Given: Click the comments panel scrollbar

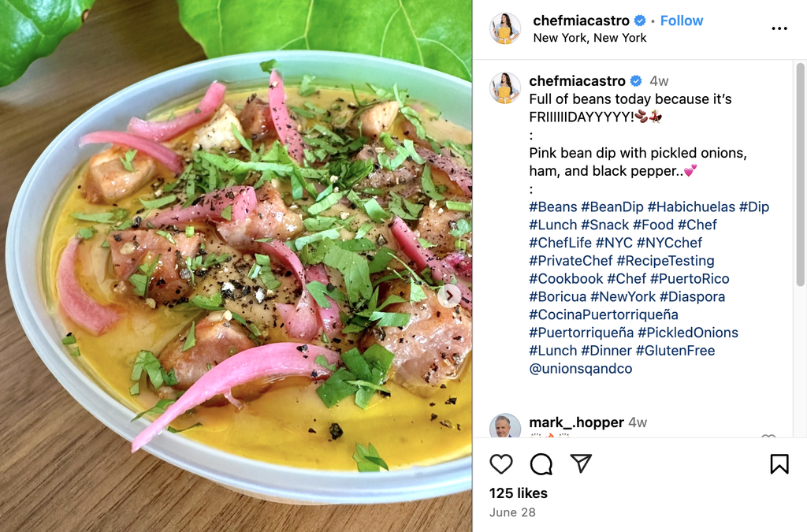Looking at the screenshot, I should pyautogui.click(x=800, y=175).
